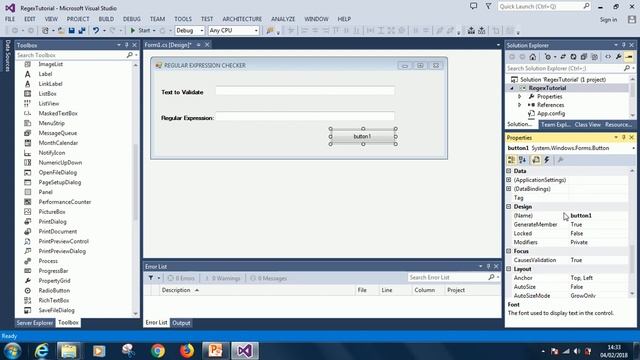Pin the Toolbox panel with Auto Hide
The height and width of the screenshot is (360, 640).
(127, 45)
